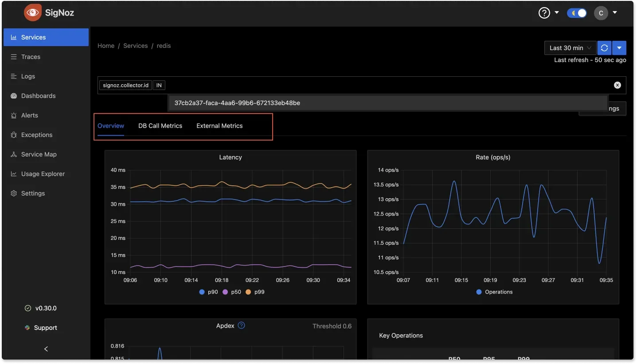The width and height of the screenshot is (637, 364).
Task: Click the Exceptions bug icon
Action: click(14, 135)
